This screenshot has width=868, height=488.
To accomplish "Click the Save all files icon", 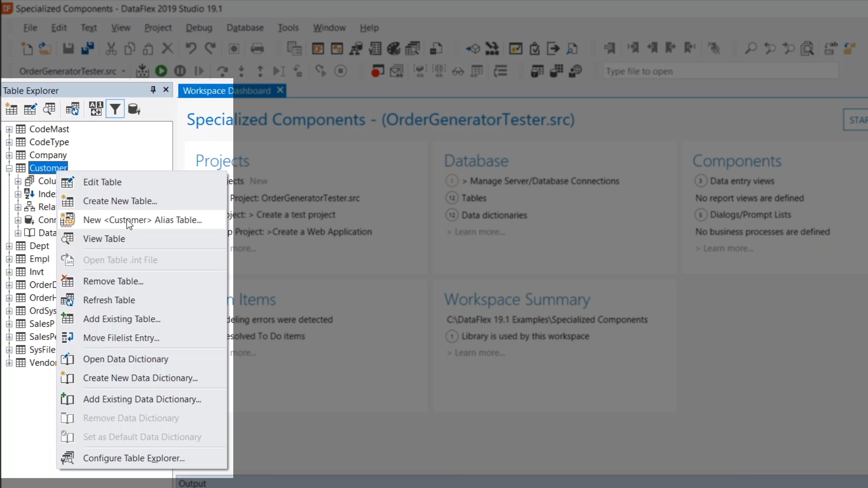I will pos(87,48).
